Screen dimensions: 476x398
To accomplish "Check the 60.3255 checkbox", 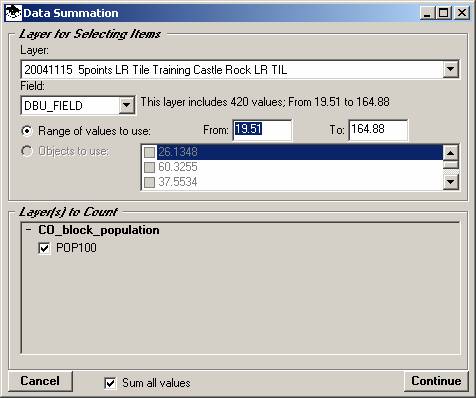I will (x=149, y=167).
